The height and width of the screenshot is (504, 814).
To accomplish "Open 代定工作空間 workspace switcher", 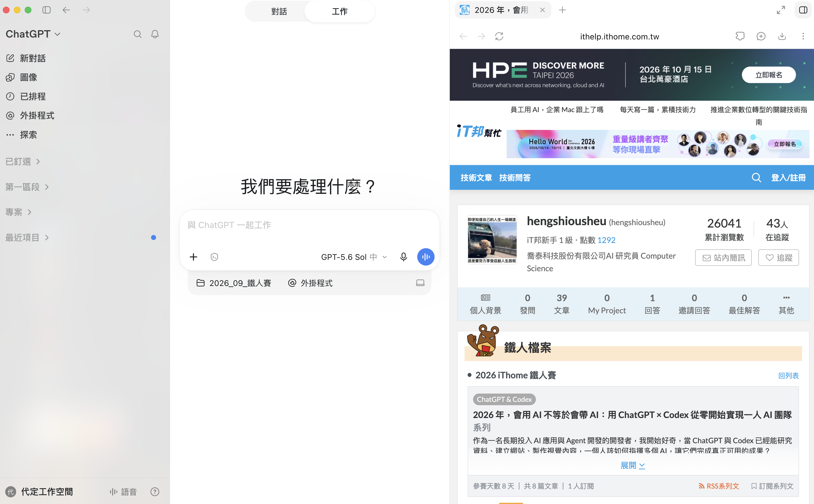I will point(39,492).
